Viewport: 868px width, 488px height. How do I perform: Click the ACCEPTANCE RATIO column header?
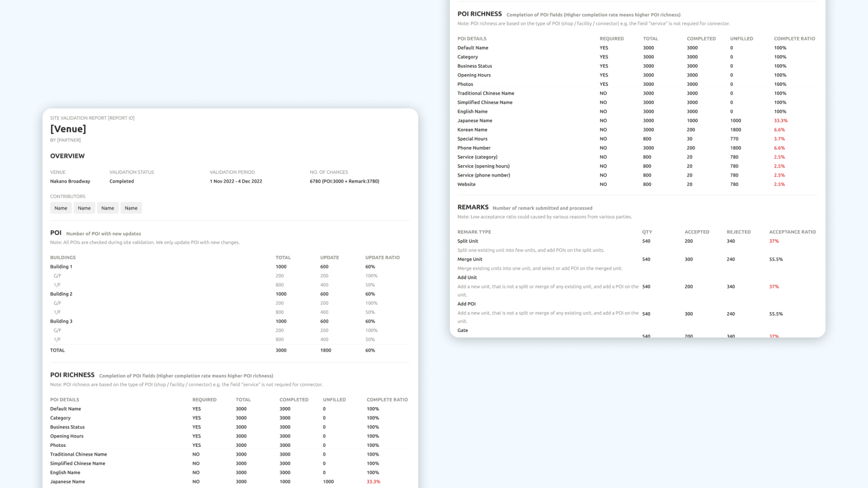793,232
